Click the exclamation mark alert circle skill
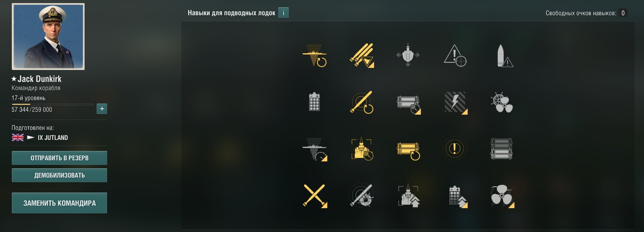This screenshot has height=232, width=644. coord(455,149)
